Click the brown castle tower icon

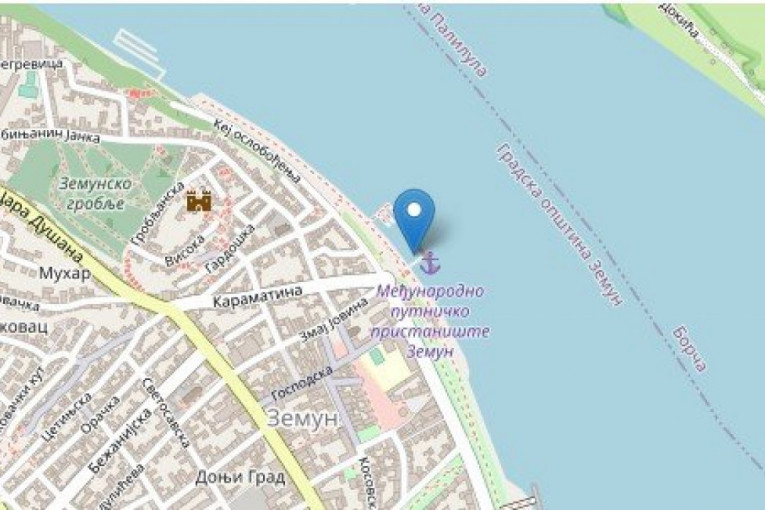pyautogui.click(x=199, y=201)
